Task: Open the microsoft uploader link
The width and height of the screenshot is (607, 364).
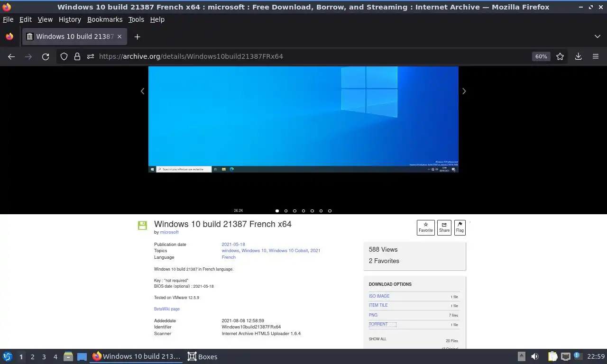Action: coord(169,232)
